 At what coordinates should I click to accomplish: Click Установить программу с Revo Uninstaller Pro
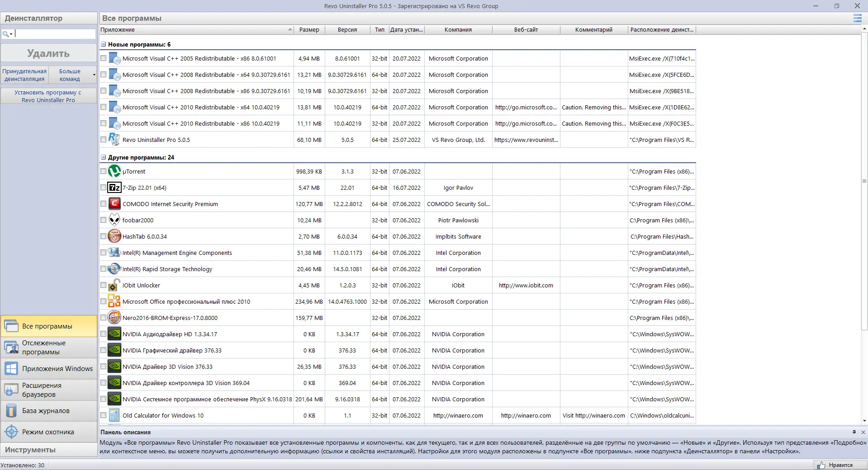48,96
